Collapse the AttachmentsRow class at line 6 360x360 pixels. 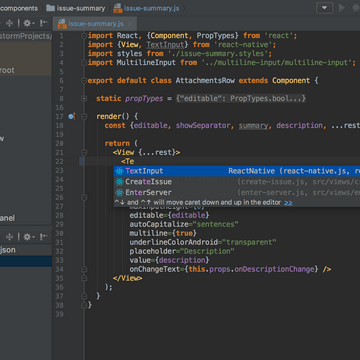click(x=84, y=81)
